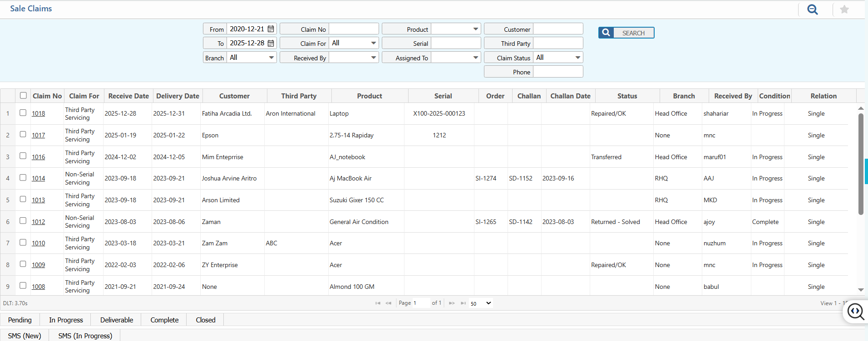
Task: Go to the first page of results
Action: (x=378, y=303)
